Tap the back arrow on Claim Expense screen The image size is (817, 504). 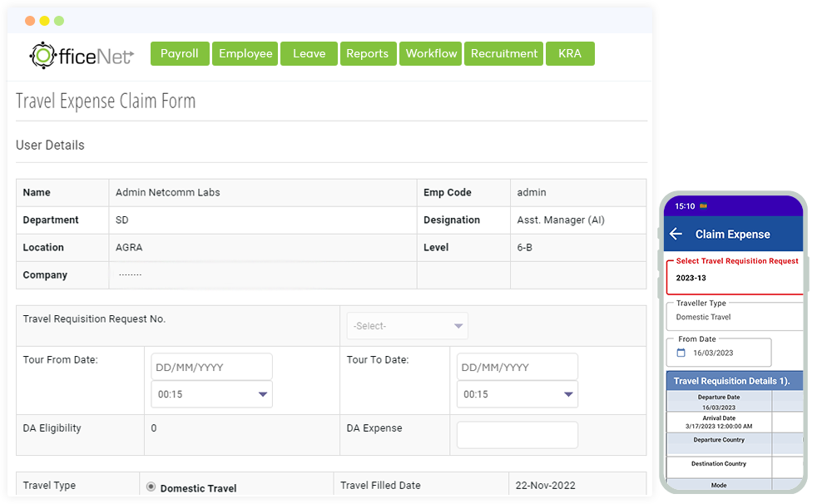click(676, 234)
